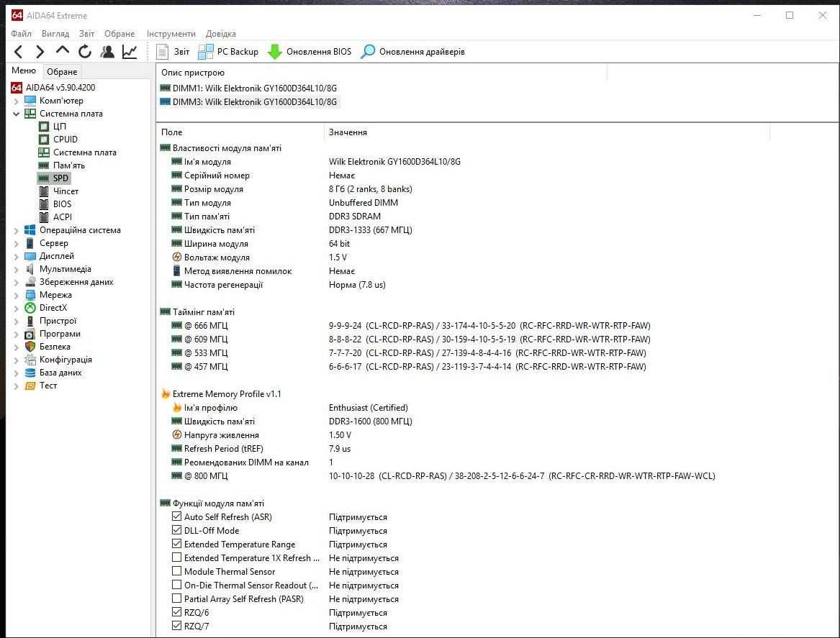This screenshot has width=840, height=638.
Task: Select the DIMM1 memory module entry
Action: tap(248, 88)
